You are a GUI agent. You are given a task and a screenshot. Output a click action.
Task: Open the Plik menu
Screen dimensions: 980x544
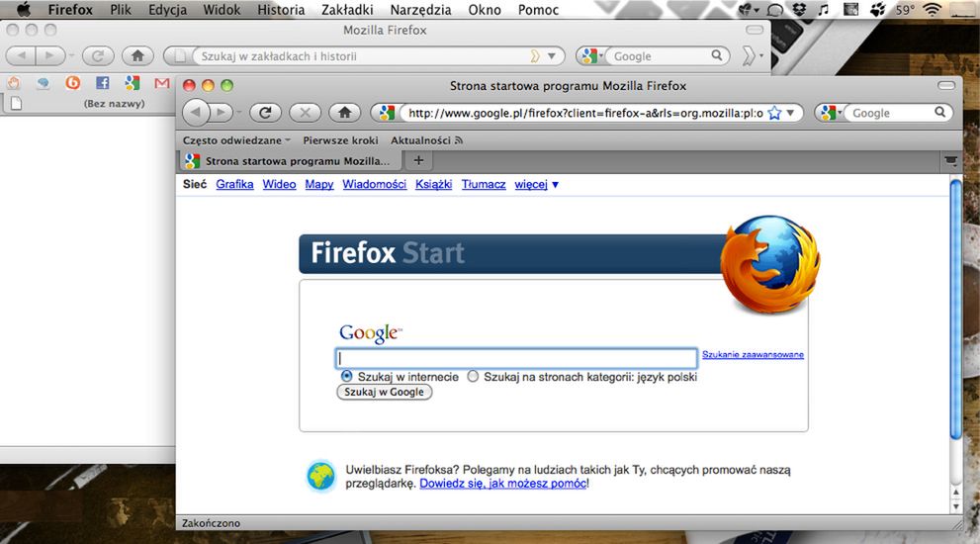click(121, 9)
